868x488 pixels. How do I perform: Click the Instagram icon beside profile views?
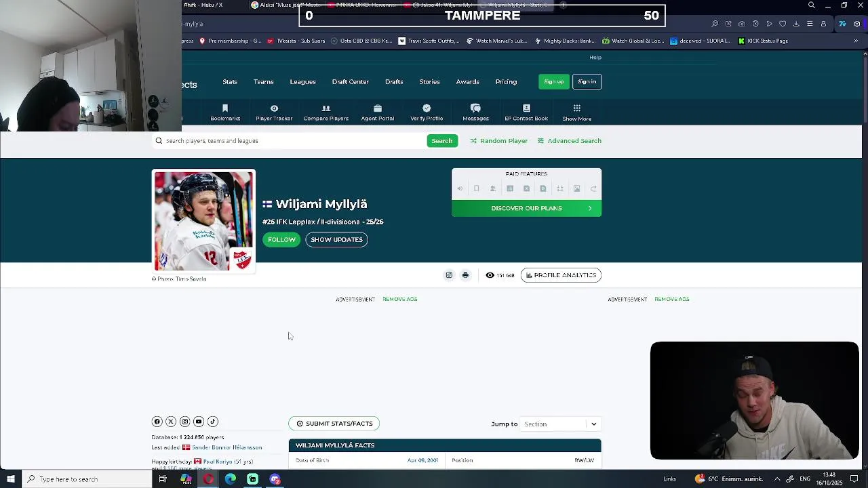point(449,275)
